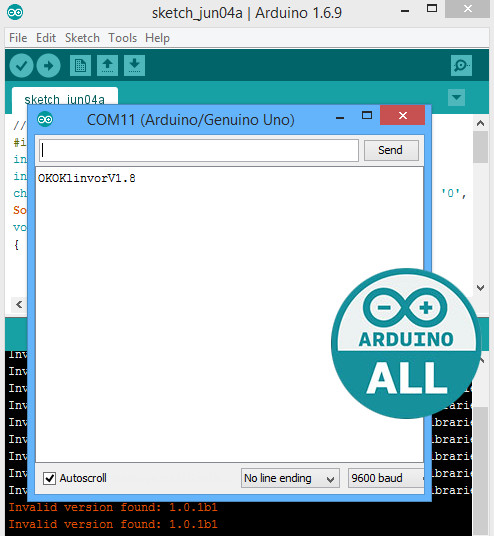The width and height of the screenshot is (494, 536).
Task: Open the Sketch menu
Action: [82, 38]
